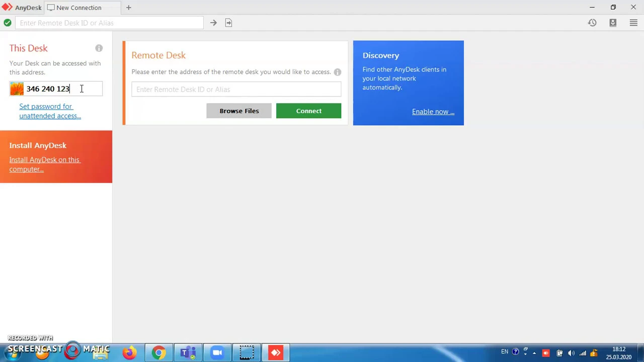This screenshot has height=362, width=644.
Task: Click the green connection status checkmark icon
Action: click(8, 23)
